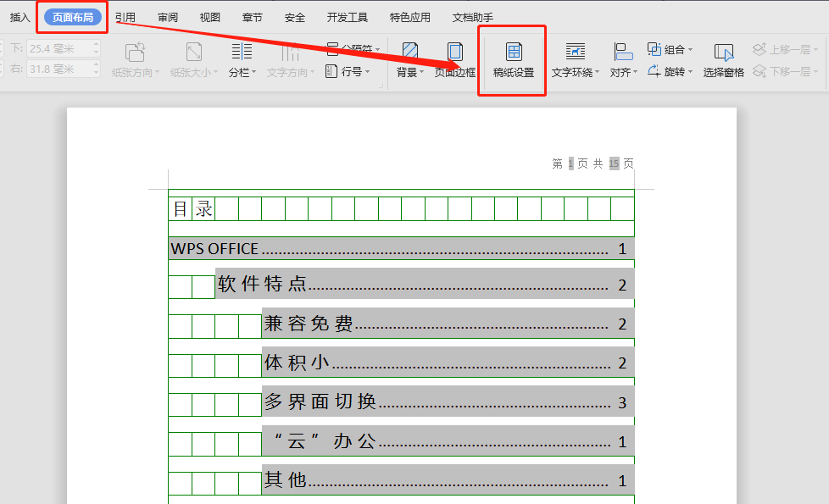
Task: Switch to the 插入 tab
Action: point(20,18)
